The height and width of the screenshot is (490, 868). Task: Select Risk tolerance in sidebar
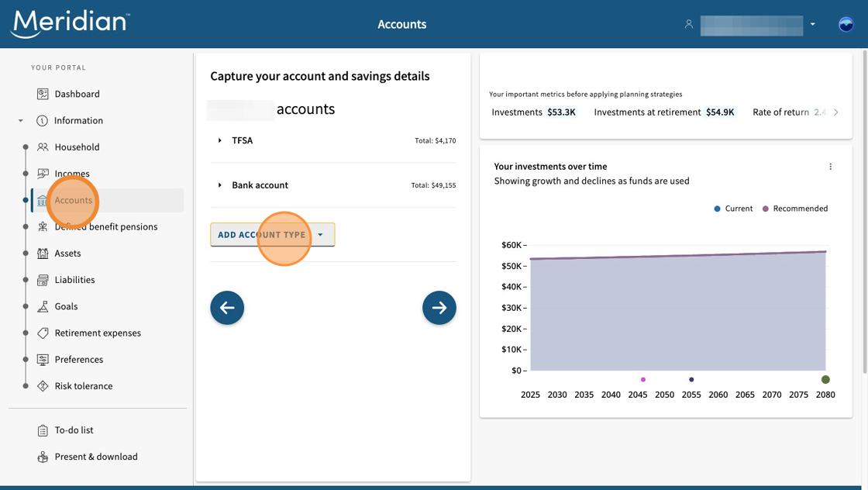84,386
